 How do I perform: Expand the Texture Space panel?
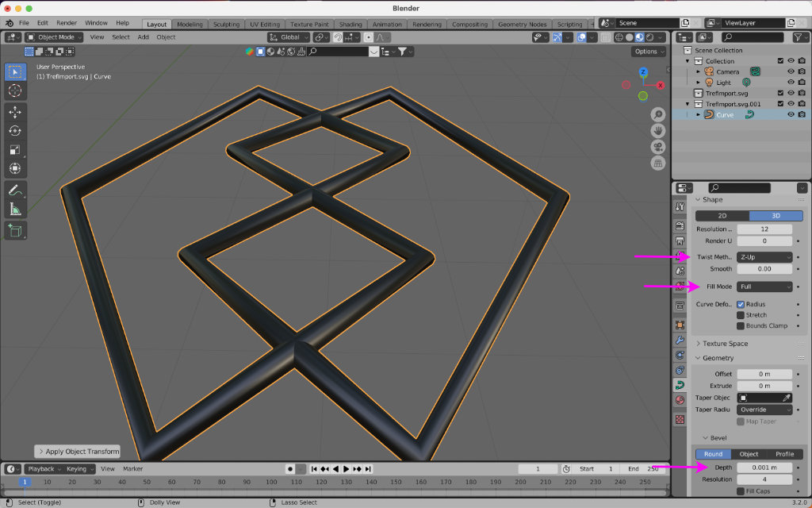(x=725, y=344)
